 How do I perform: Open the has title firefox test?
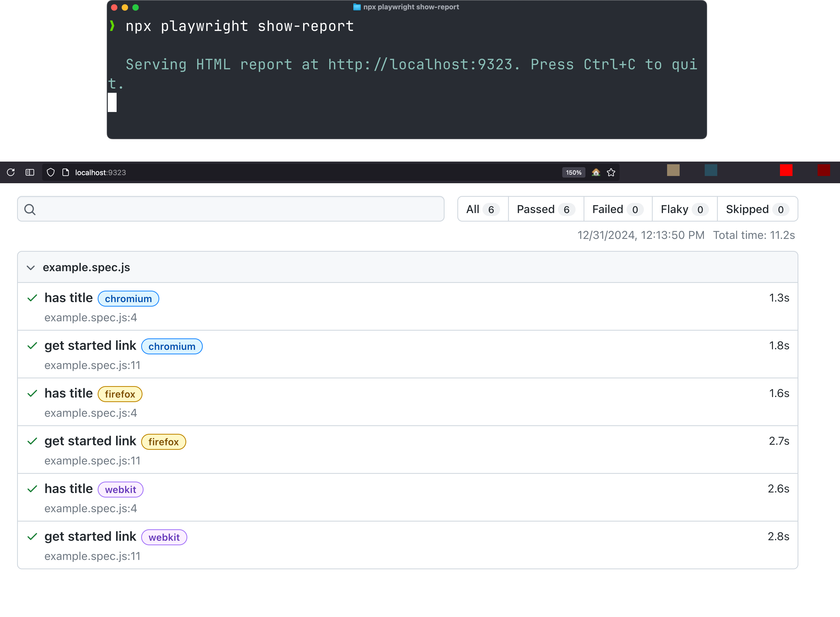coord(68,393)
